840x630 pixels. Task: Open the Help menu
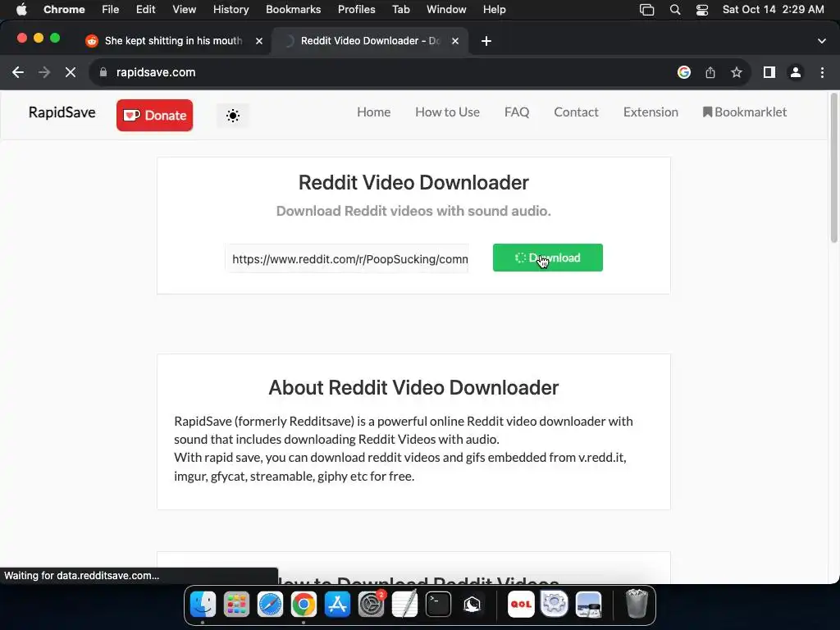coord(494,10)
